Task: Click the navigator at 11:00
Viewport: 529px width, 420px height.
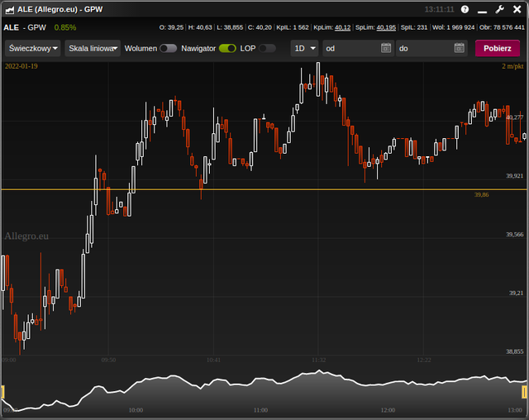Action: point(261,410)
